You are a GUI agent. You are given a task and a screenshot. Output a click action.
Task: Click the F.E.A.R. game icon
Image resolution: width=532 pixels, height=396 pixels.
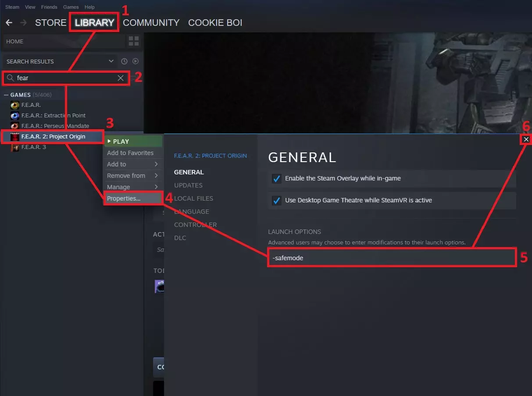point(15,105)
